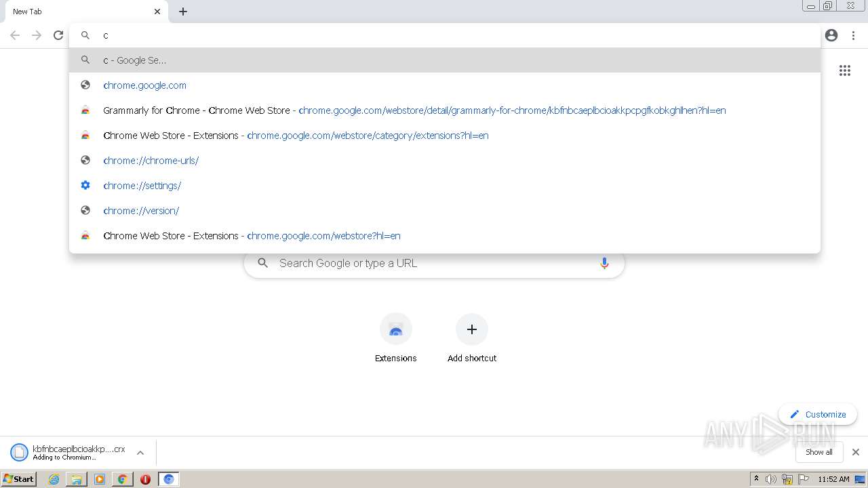The image size is (868, 488).
Task: Launch Internet Explorer from taskbar
Action: 54,479
